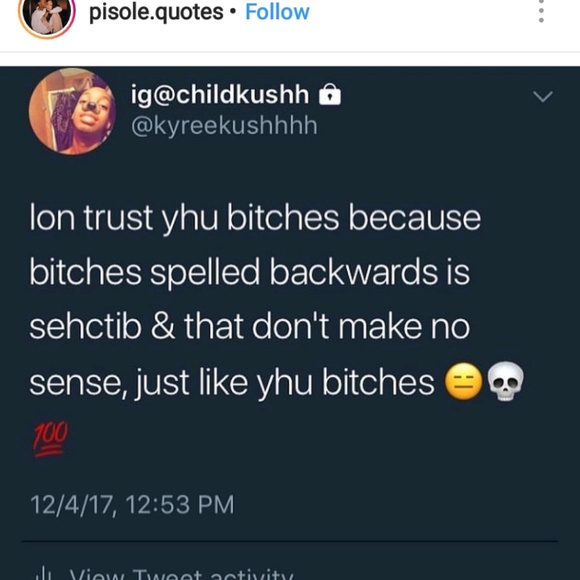This screenshot has height=580, width=580.
Task: View the tweet author's round avatar
Action: pyautogui.click(x=72, y=111)
